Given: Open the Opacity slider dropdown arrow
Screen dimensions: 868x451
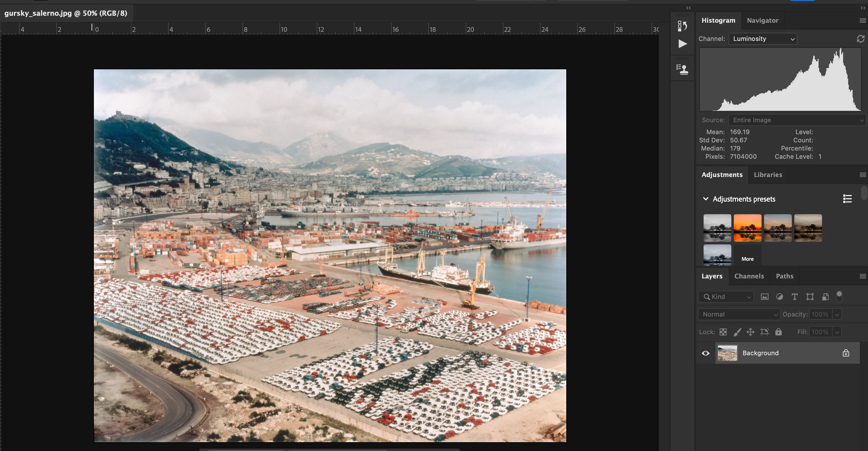Looking at the screenshot, I should (837, 314).
